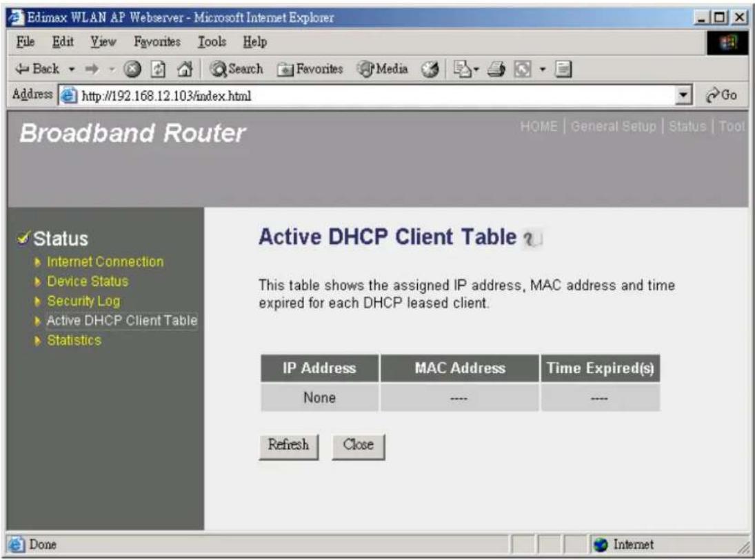The width and height of the screenshot is (755, 560).
Task: Select Statistics in sidebar
Action: point(74,341)
